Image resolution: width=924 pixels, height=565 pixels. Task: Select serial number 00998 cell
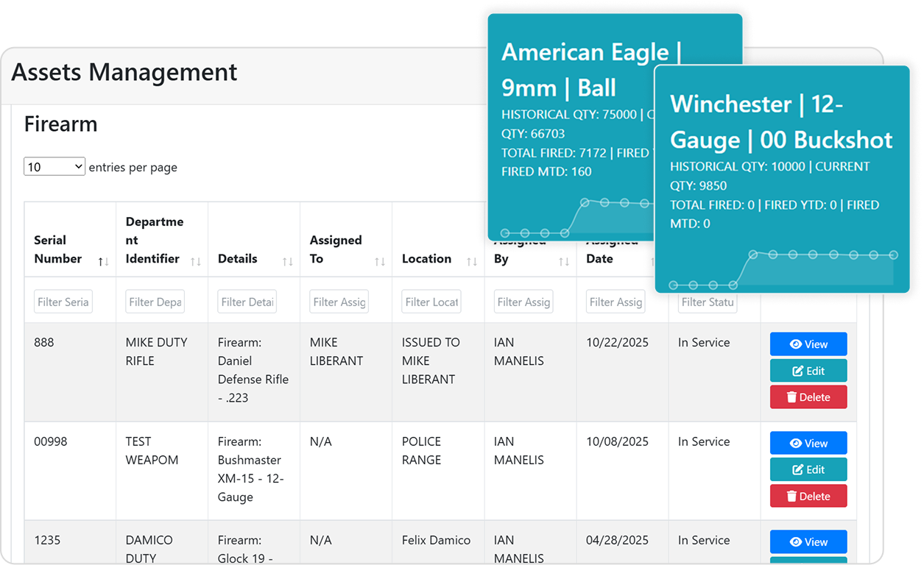point(70,471)
